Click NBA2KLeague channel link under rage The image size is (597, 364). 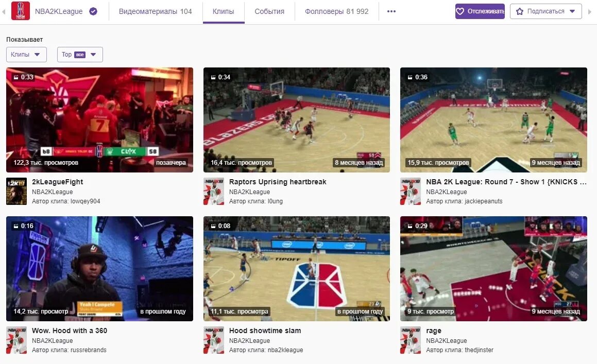point(447,341)
